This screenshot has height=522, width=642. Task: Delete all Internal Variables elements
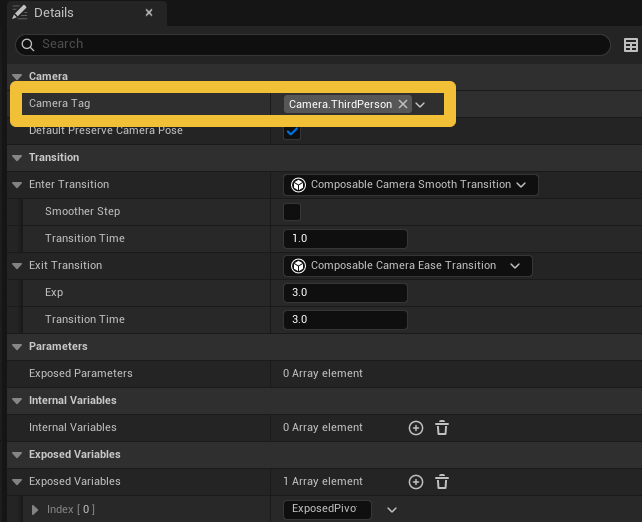pyautogui.click(x=442, y=428)
